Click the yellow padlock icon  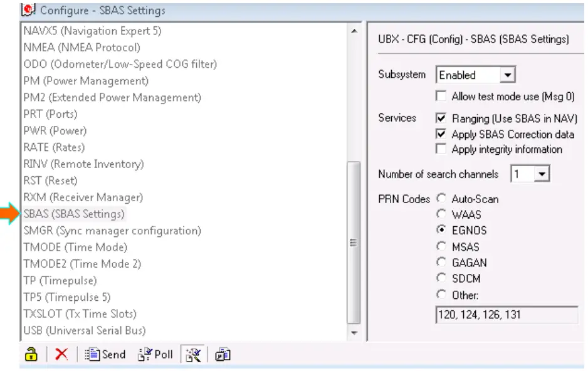(x=28, y=354)
